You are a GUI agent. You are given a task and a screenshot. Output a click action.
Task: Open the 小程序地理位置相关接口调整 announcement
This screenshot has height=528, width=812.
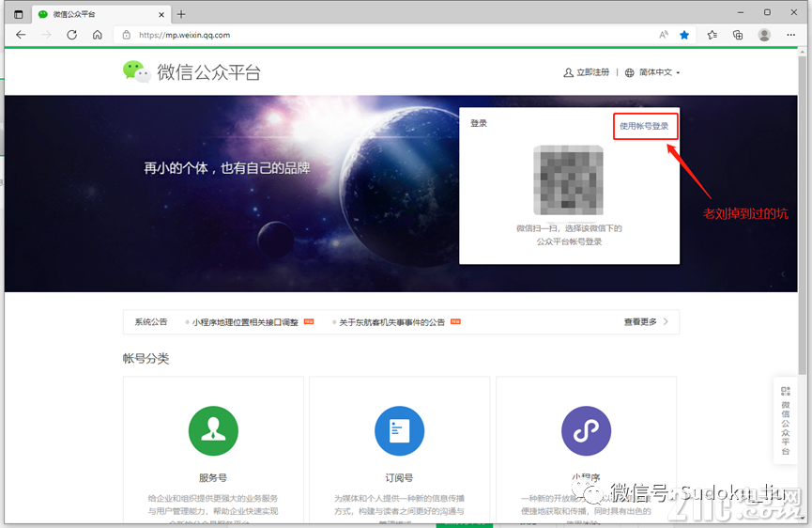pos(245,322)
